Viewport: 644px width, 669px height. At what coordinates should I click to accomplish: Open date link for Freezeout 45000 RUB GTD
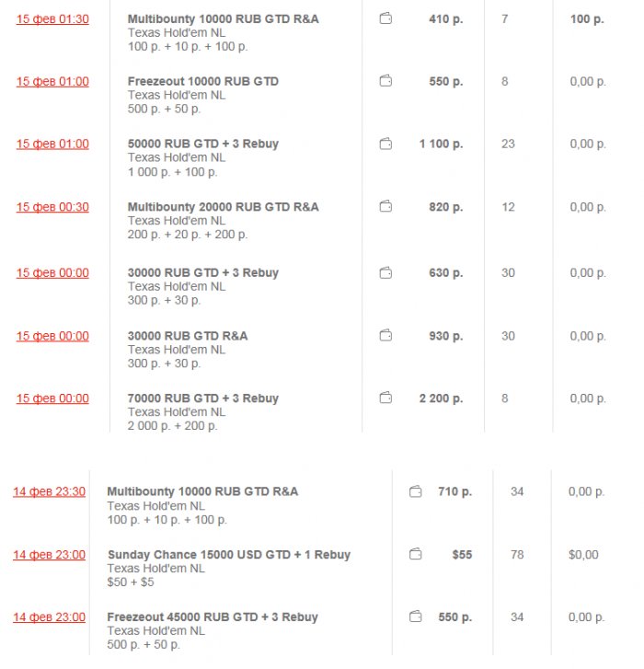point(49,617)
